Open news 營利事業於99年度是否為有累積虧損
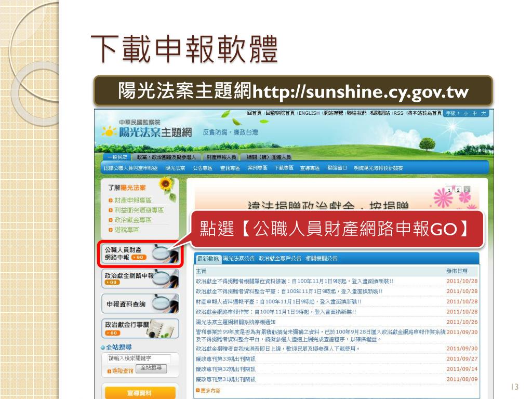 point(320,336)
